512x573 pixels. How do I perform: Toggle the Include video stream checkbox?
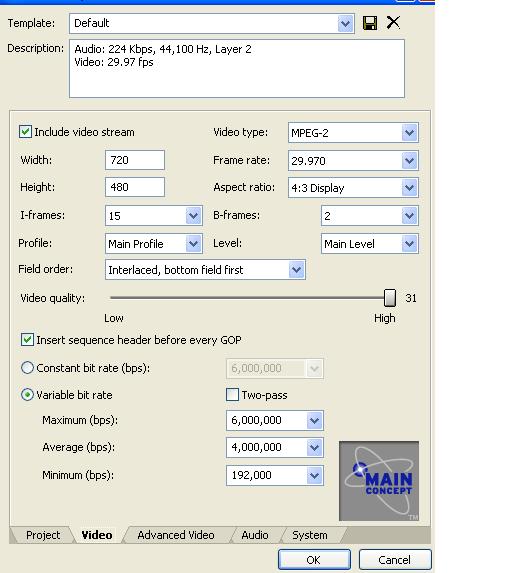pyautogui.click(x=25, y=132)
